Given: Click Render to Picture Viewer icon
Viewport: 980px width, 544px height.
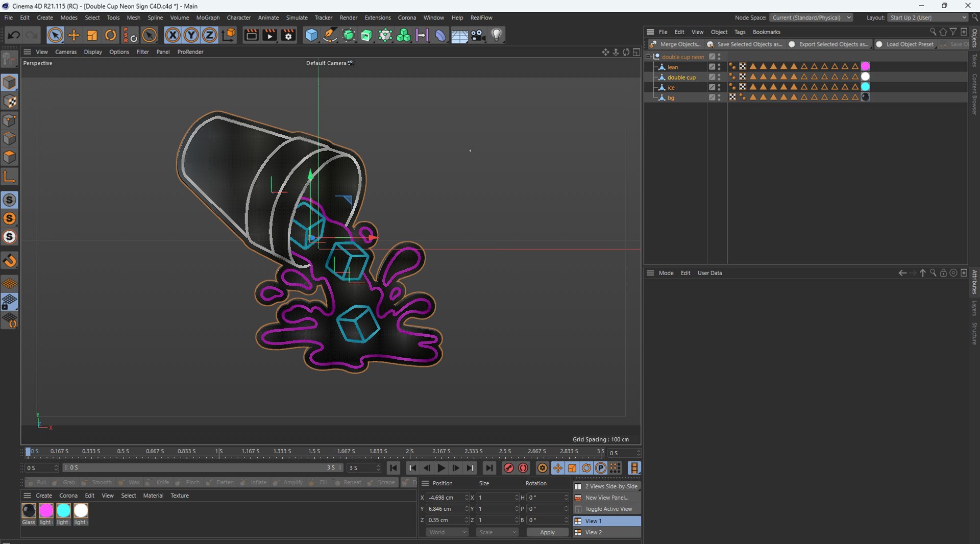Looking at the screenshot, I should click(x=269, y=35).
